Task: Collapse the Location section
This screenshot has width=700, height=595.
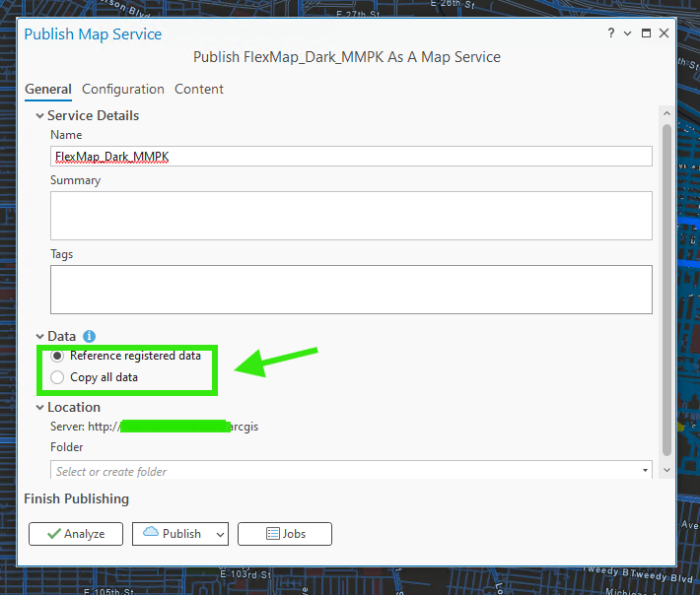Action: 39,407
